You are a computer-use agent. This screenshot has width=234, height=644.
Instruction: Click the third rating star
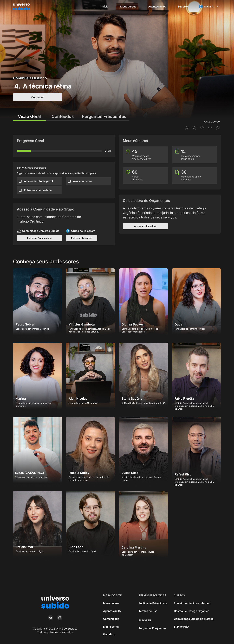point(202,128)
